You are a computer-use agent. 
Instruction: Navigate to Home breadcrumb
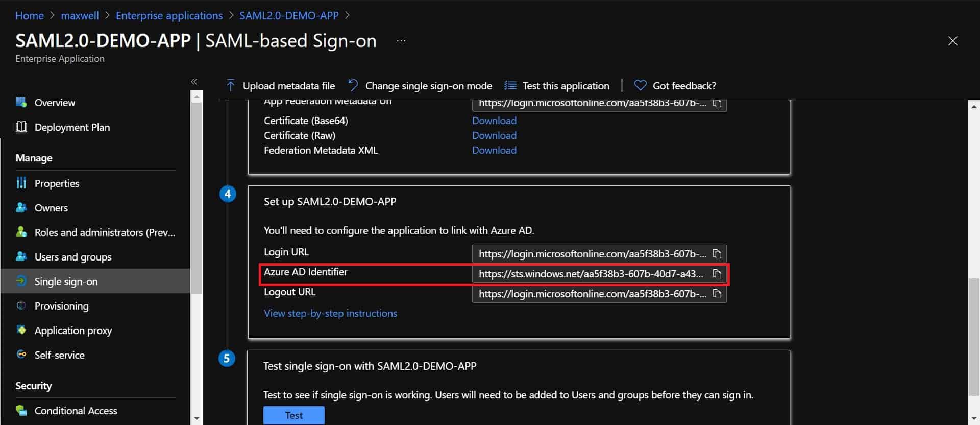pyautogui.click(x=30, y=16)
